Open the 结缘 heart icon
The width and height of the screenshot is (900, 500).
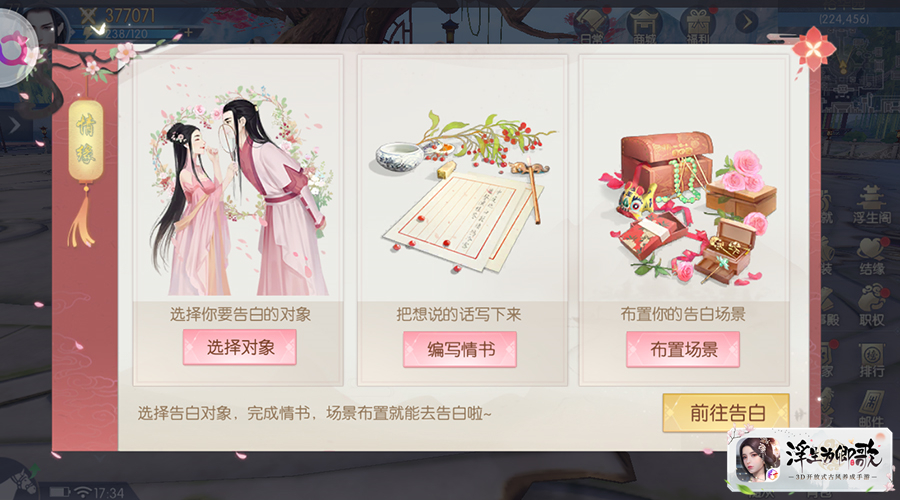(871, 257)
